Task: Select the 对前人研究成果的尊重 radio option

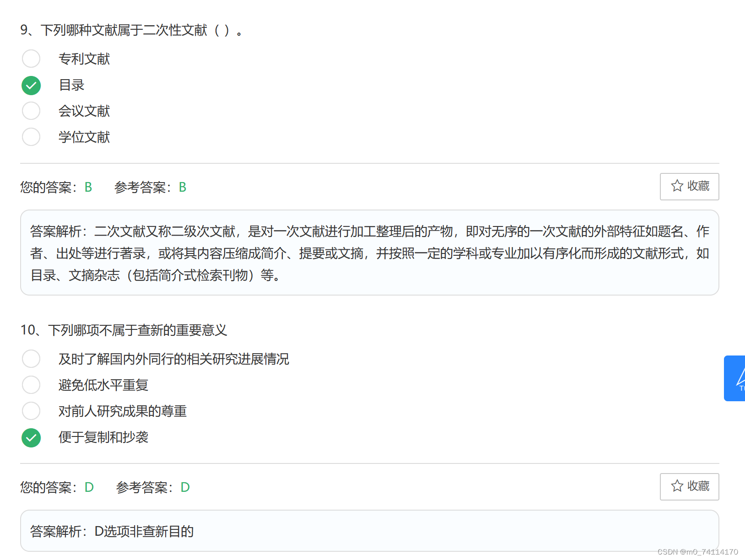Action: coord(31,411)
